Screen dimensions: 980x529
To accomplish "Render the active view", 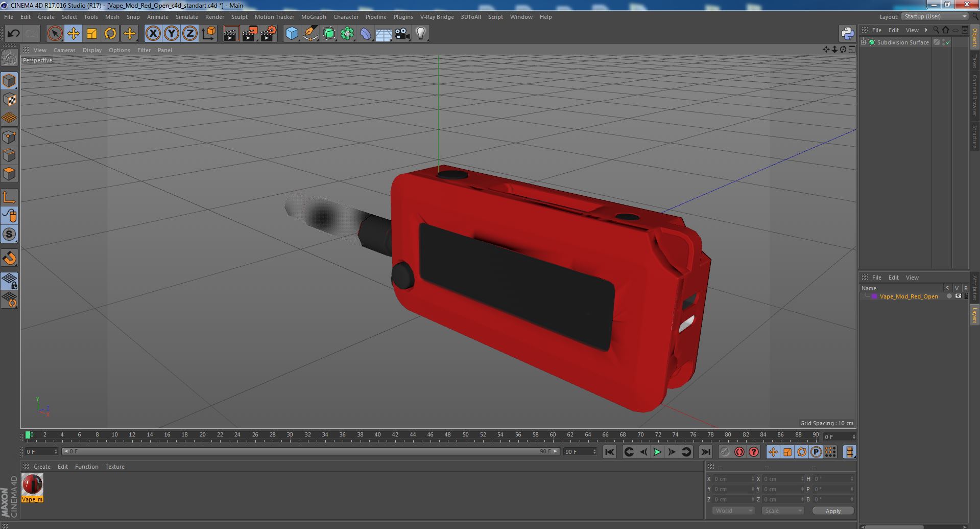I will click(231, 34).
